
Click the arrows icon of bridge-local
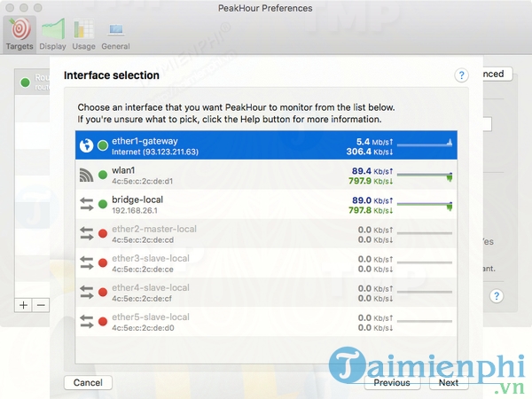(87, 204)
